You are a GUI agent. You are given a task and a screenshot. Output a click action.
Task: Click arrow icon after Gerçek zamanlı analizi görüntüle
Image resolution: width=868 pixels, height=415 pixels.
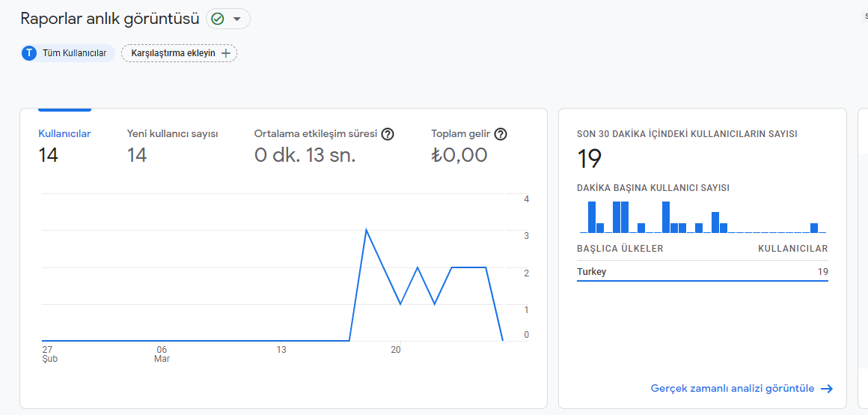pos(827,389)
